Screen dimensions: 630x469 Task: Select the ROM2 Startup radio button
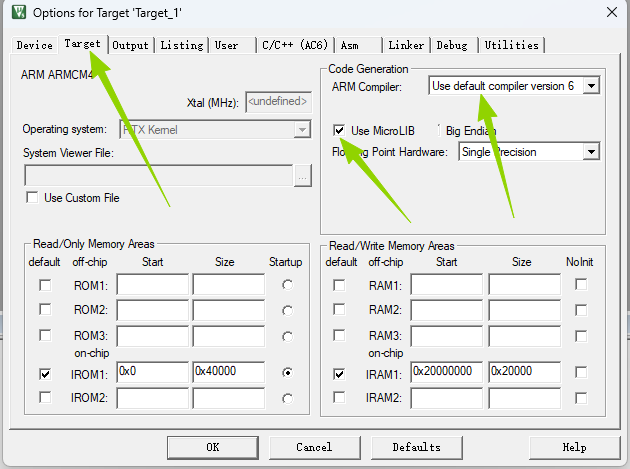coord(287,311)
